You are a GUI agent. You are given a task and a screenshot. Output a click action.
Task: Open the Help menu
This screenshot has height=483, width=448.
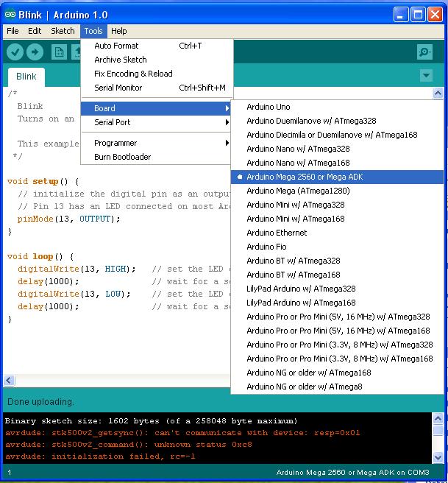pos(118,31)
